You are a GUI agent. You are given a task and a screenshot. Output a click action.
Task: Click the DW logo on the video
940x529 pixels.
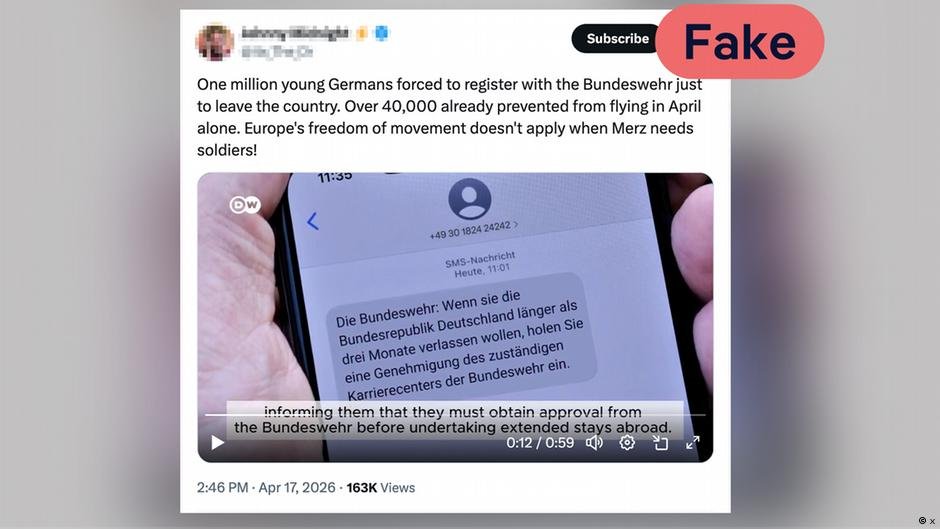click(245, 205)
